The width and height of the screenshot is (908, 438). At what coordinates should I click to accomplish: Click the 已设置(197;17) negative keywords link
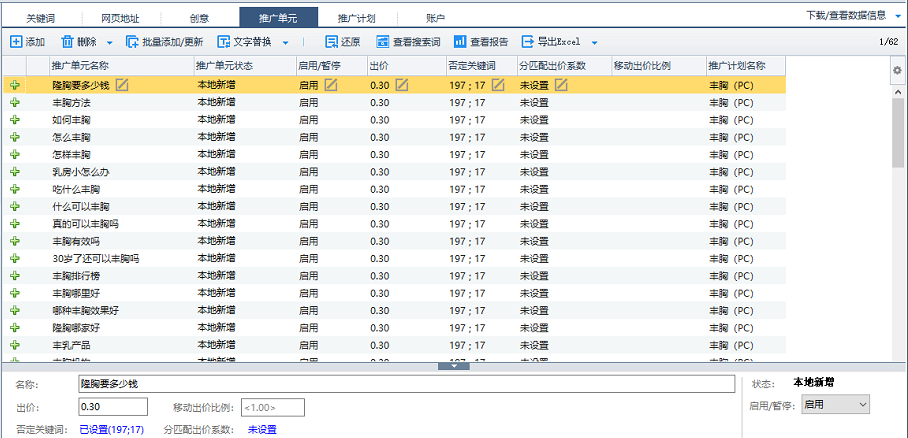[x=111, y=430]
